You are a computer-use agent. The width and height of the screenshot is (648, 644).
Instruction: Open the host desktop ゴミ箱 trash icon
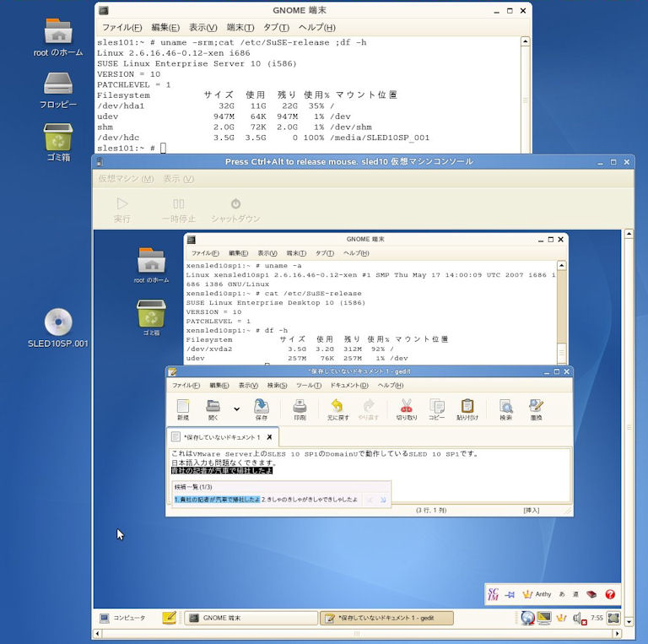[x=58, y=142]
